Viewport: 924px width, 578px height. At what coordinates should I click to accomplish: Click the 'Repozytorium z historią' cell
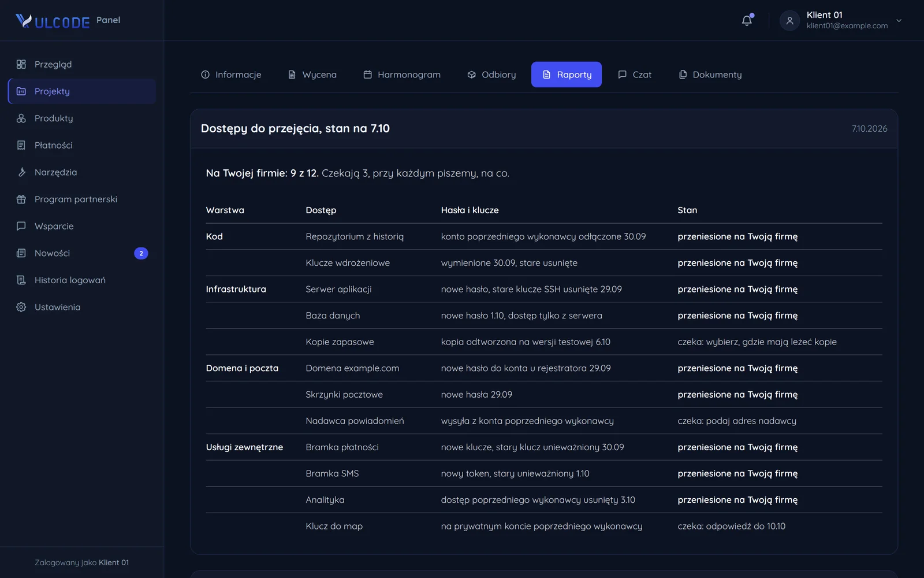(355, 236)
